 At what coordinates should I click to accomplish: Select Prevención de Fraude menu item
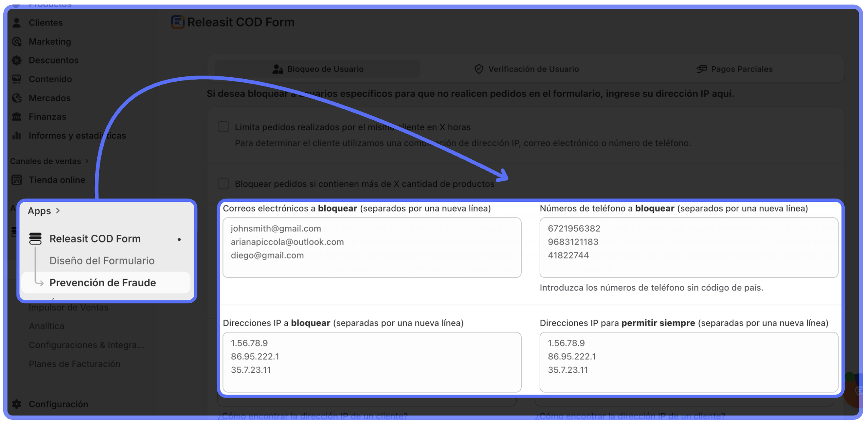(103, 283)
